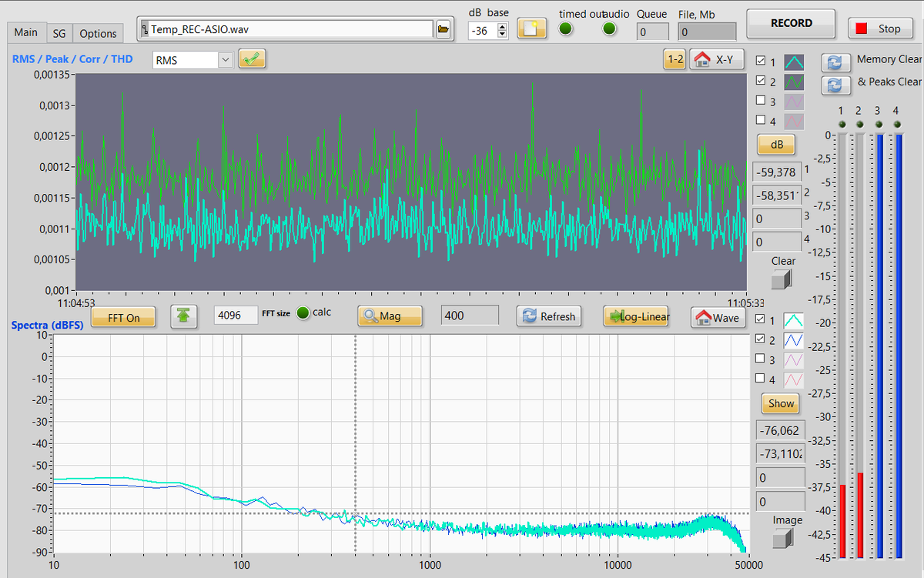Uncheck Spectra channel 2 checkbox
This screenshot has height=578, width=924.
click(x=761, y=339)
